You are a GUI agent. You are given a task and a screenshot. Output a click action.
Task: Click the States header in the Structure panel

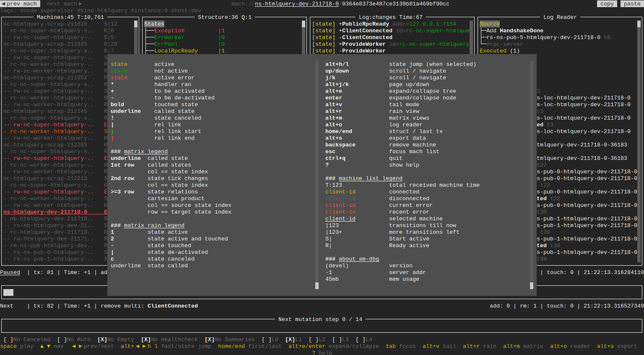pos(154,24)
